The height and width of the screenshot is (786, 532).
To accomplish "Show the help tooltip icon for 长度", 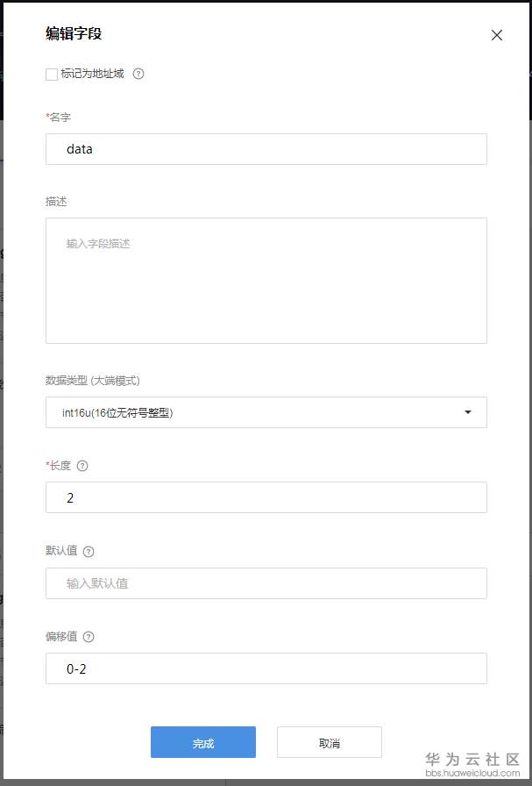I will pos(82,466).
